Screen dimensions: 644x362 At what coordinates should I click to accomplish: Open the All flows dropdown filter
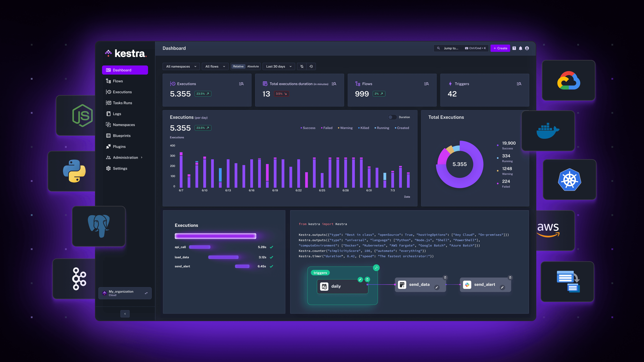214,66
